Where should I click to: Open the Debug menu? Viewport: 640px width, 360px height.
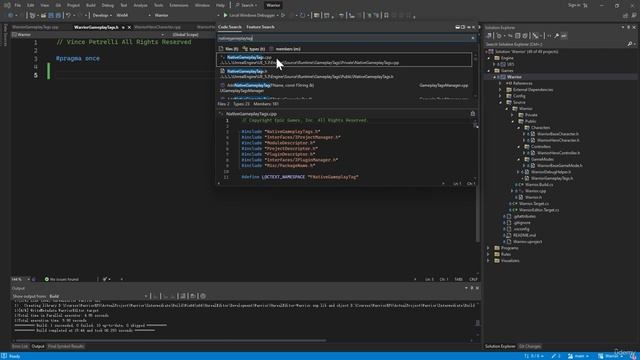pyautogui.click(x=108, y=5)
